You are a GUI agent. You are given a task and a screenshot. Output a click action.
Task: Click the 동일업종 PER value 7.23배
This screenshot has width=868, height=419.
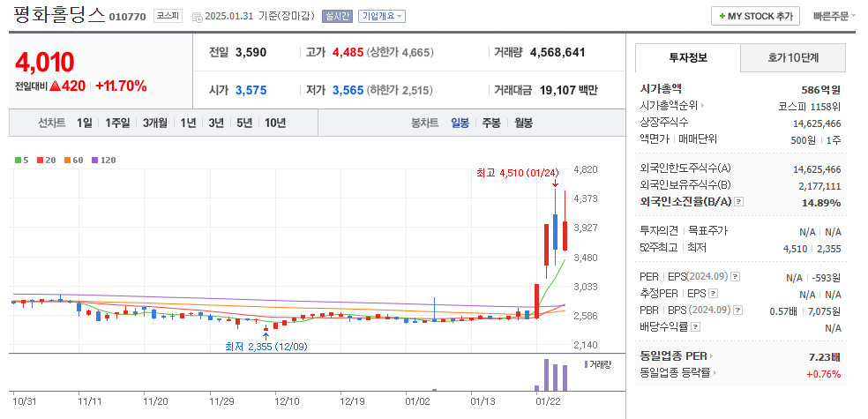[x=825, y=356]
